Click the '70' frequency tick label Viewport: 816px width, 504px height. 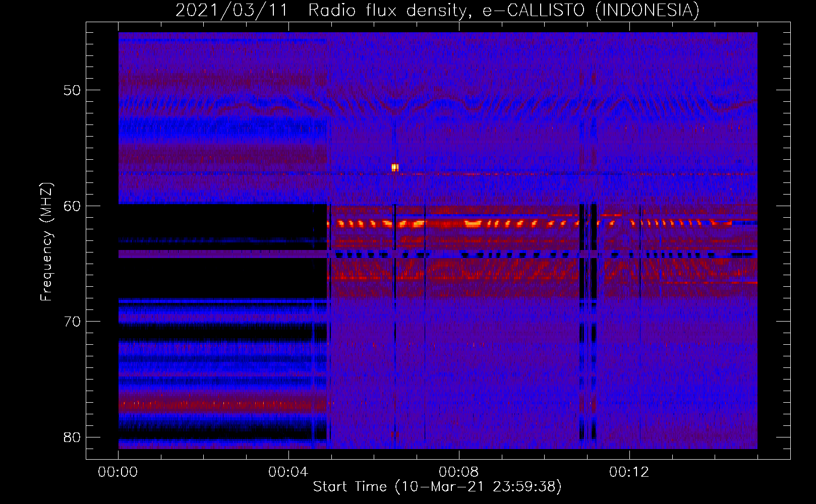[x=72, y=322]
